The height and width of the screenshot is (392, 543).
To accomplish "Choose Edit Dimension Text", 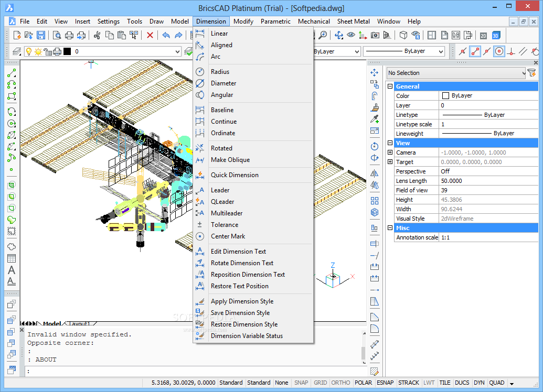I will tap(238, 252).
